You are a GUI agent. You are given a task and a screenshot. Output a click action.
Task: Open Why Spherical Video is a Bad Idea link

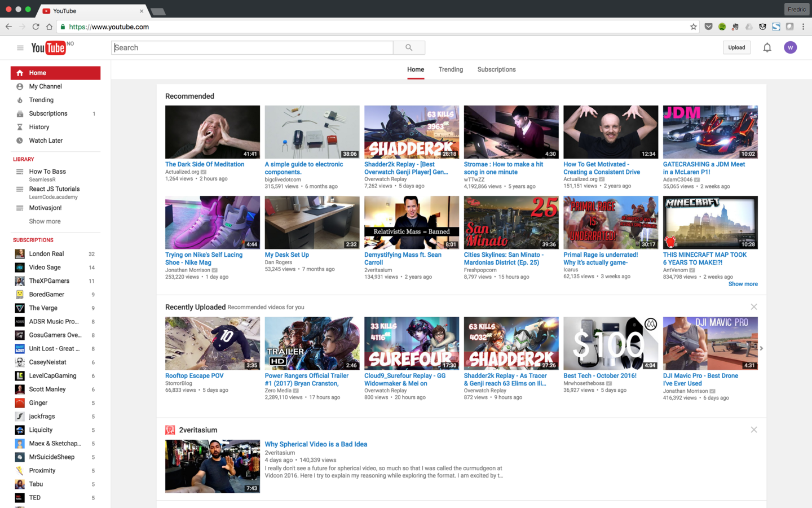[x=316, y=444]
